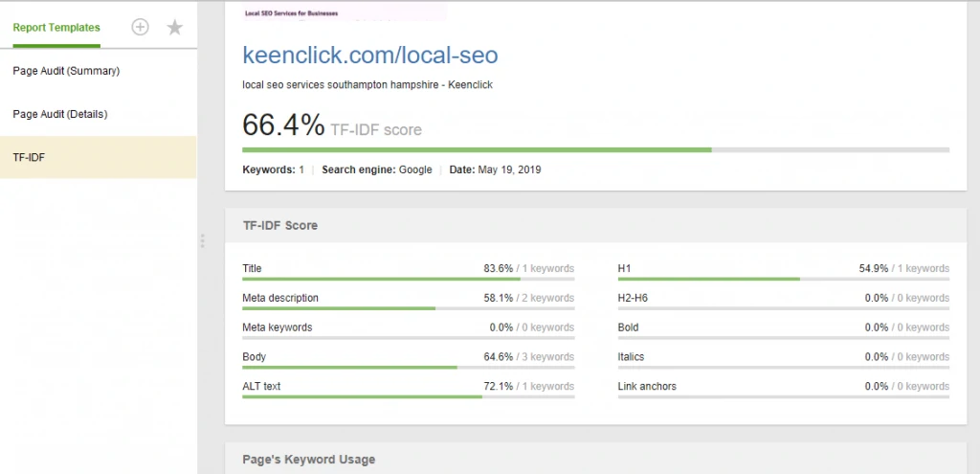
Task: Click the add report template plus icon
Action: click(140, 27)
